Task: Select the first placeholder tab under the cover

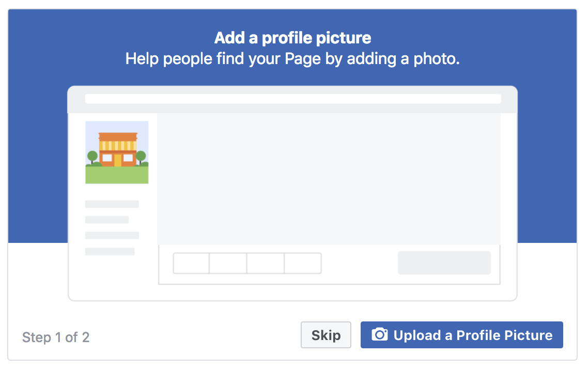Action: click(x=191, y=263)
